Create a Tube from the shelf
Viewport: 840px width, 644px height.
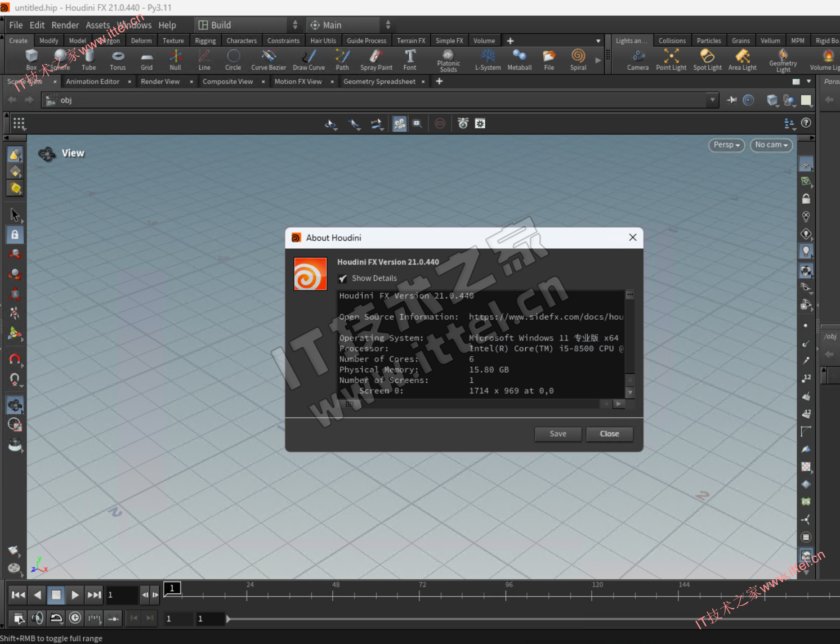point(89,59)
